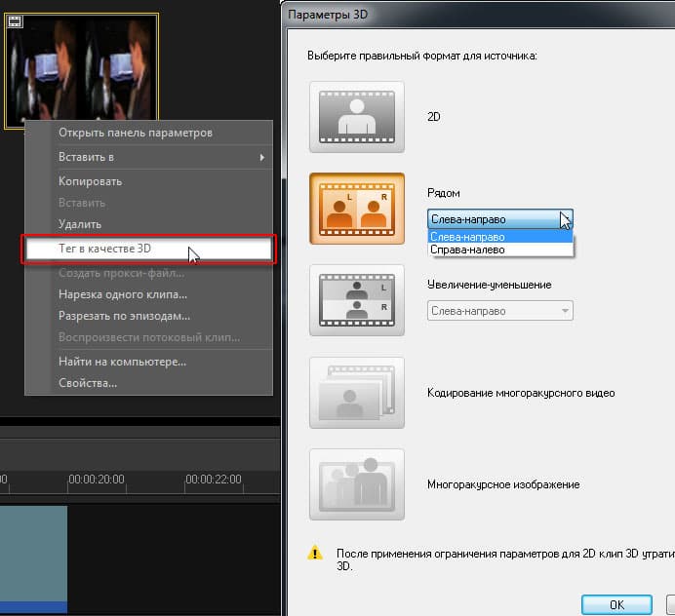Select the video clip thumbnail in library
The width and height of the screenshot is (675, 616).
81,70
